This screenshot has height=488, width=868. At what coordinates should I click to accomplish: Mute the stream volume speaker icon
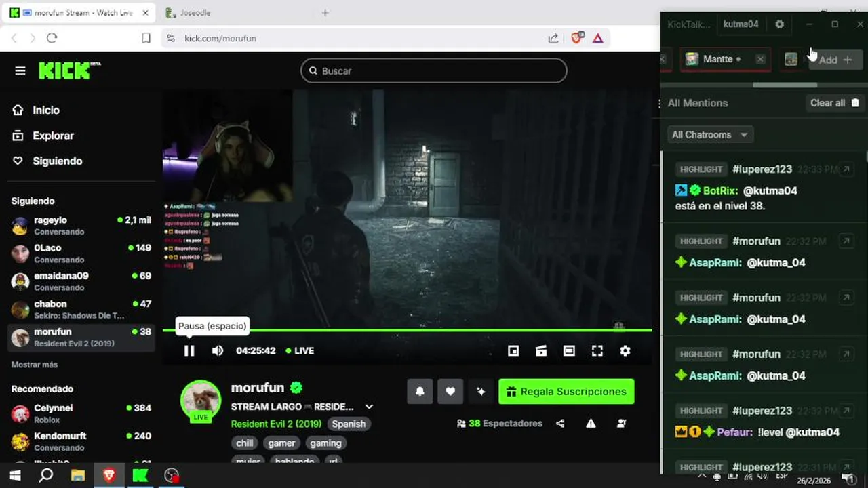coord(217,350)
